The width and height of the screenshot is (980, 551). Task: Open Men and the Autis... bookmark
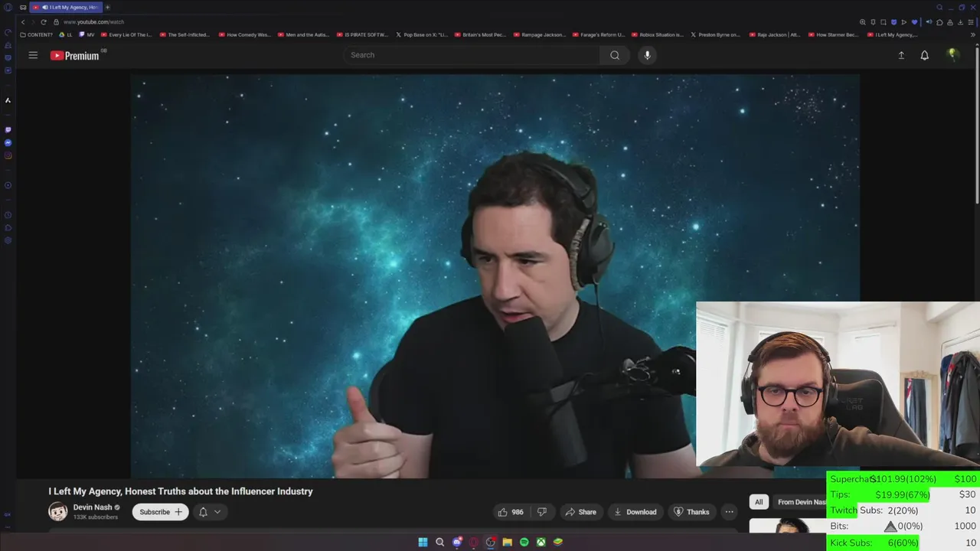(303, 34)
